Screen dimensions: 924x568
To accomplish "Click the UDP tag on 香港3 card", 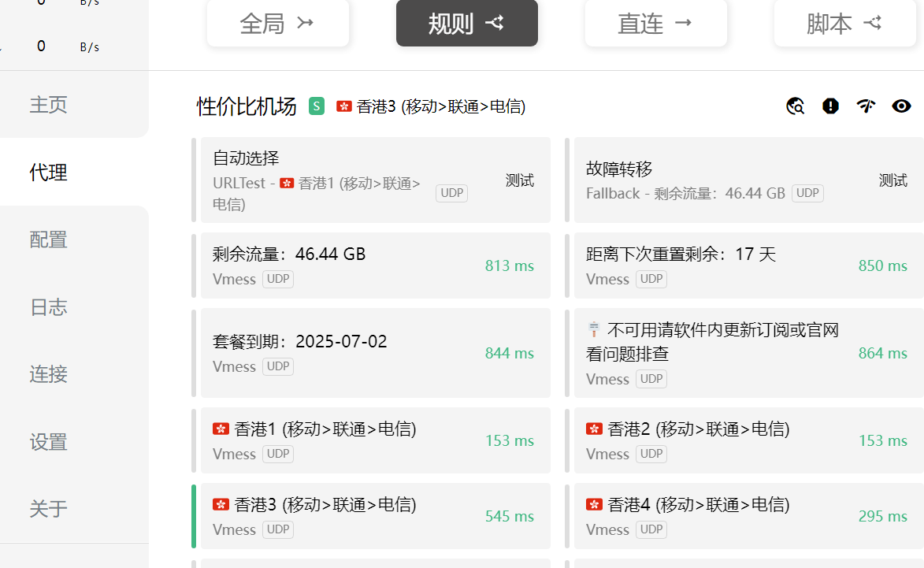I will [277, 529].
